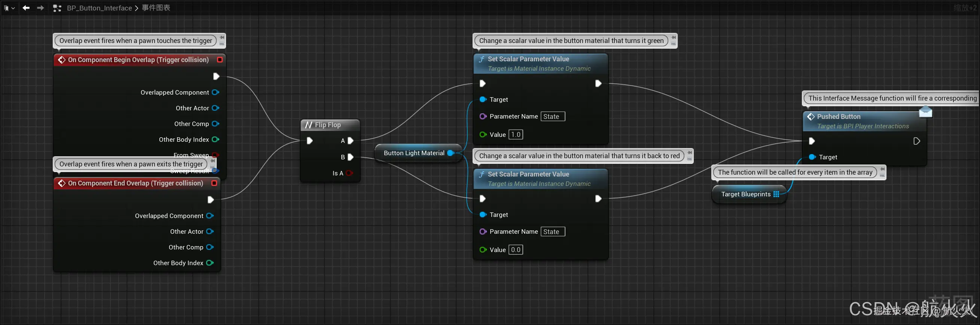Click green Set Scalar node's output execution pin

pyautogui.click(x=598, y=83)
